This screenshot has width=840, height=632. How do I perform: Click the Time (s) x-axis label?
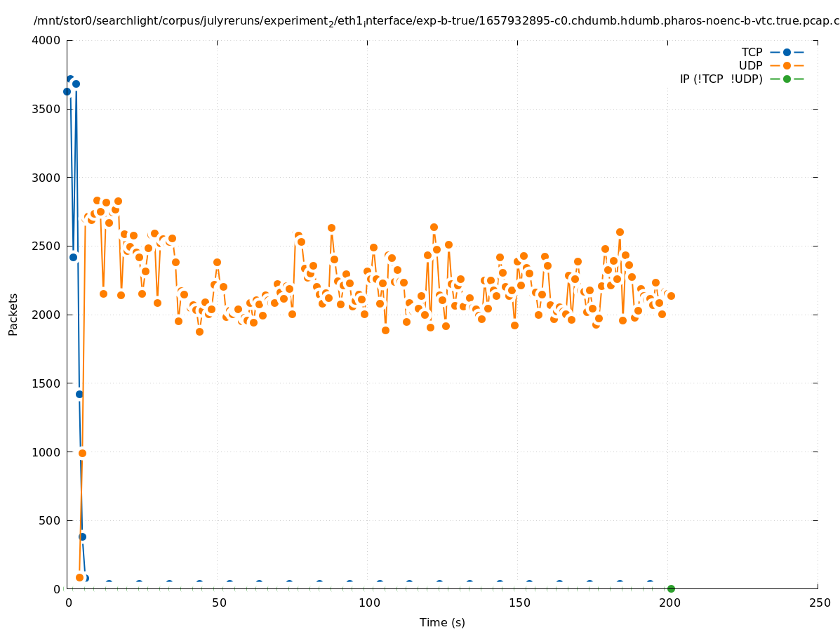click(442, 622)
